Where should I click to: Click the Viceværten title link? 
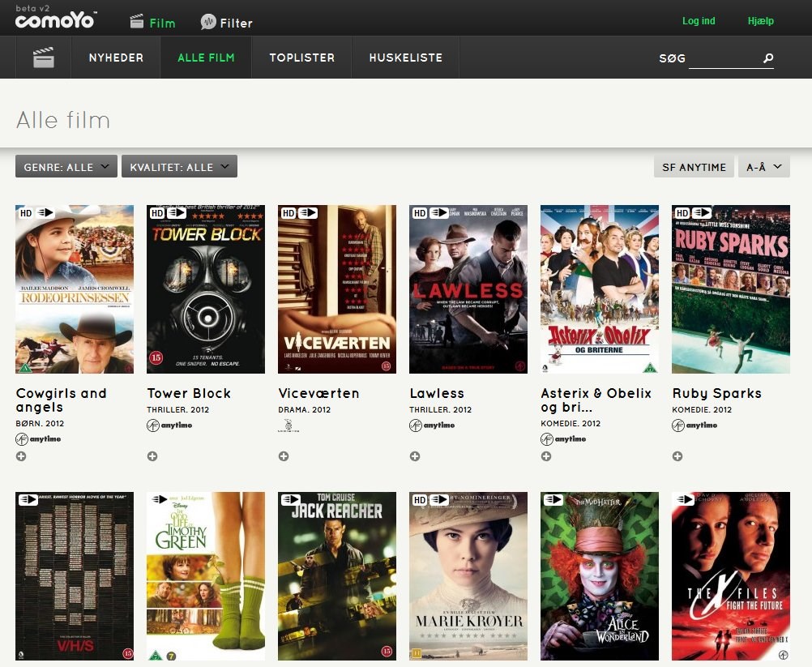(x=318, y=393)
